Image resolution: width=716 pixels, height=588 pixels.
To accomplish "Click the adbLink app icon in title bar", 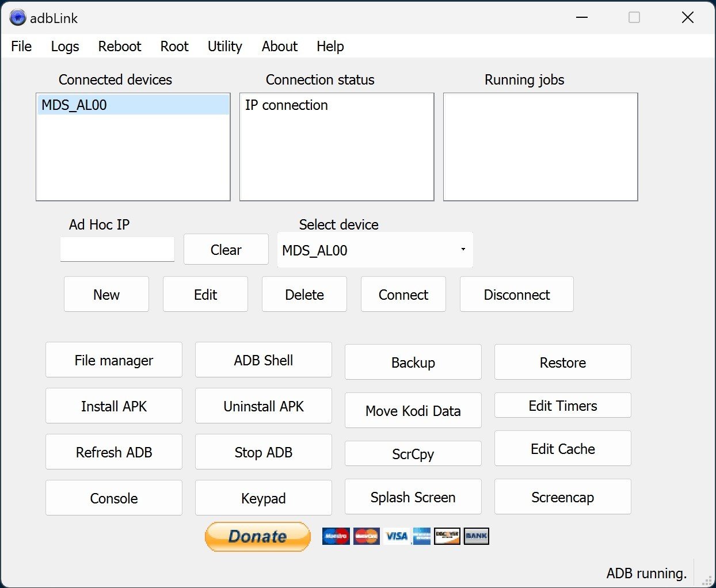I will (x=18, y=18).
